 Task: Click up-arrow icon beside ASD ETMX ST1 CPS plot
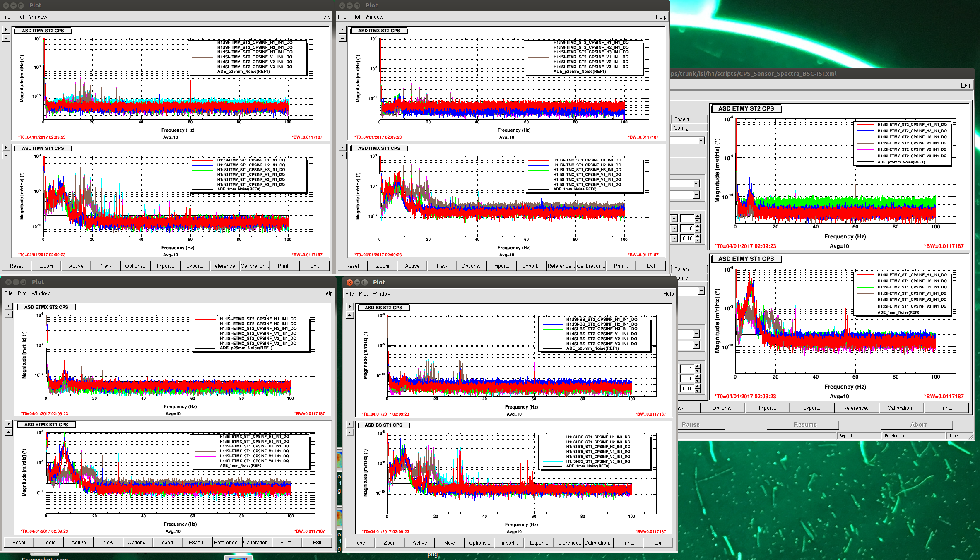point(8,433)
